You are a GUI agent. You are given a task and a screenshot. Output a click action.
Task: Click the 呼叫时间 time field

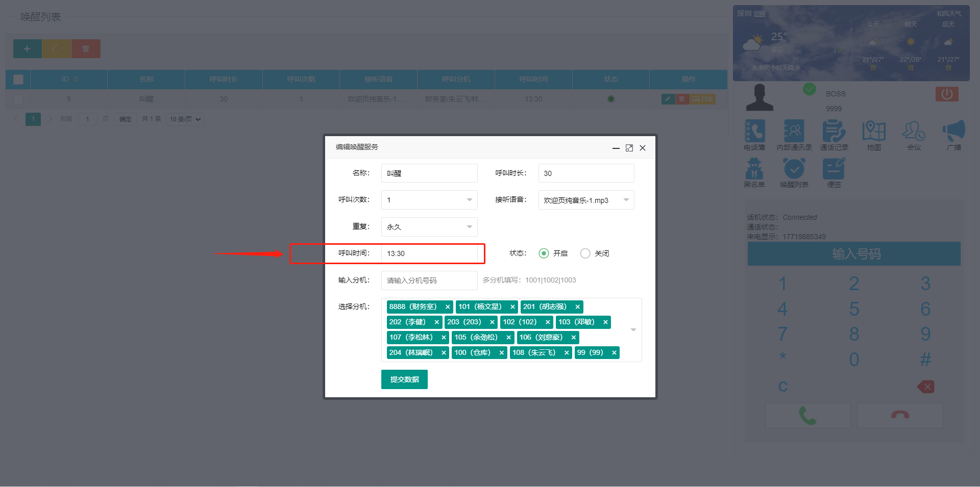429,253
